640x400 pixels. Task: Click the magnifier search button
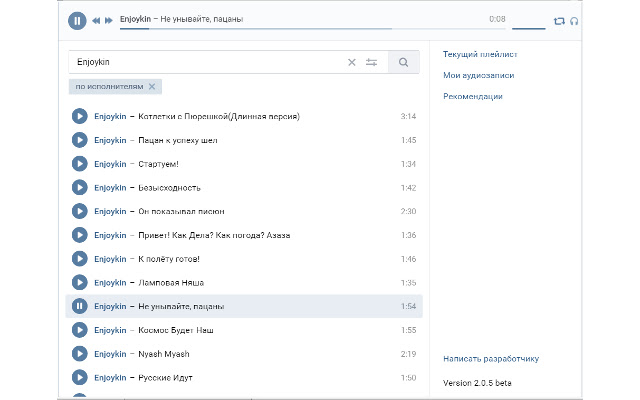[x=404, y=62]
